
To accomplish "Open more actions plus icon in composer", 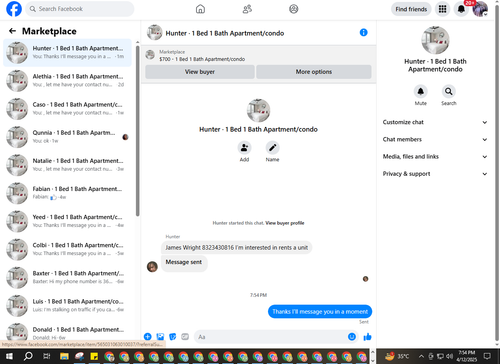I will point(148,337).
